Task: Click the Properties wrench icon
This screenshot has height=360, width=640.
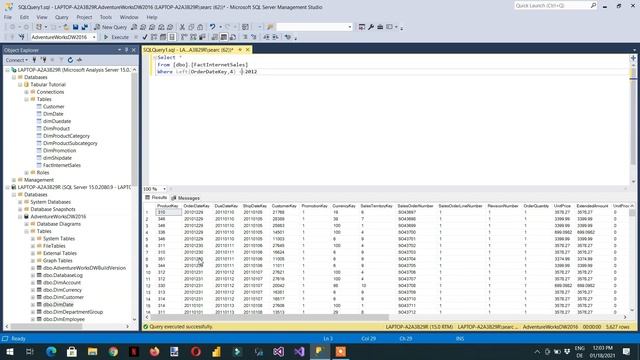Action: tap(371, 27)
